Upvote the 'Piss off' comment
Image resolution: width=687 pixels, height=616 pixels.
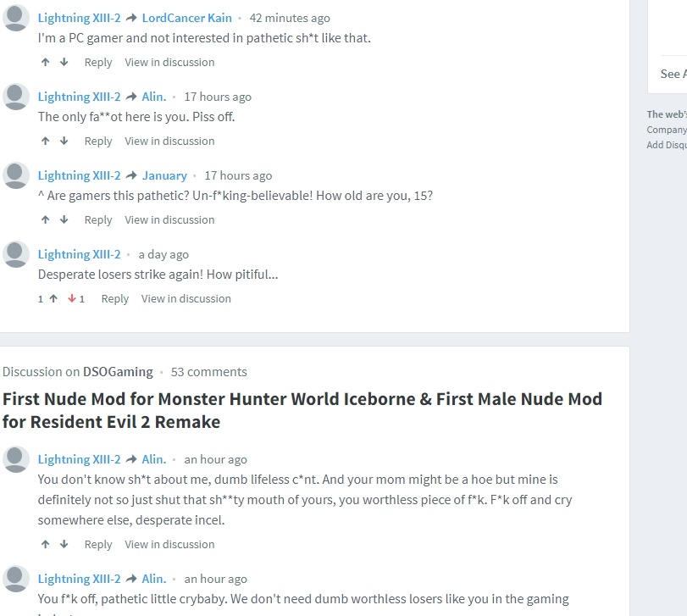[46, 141]
